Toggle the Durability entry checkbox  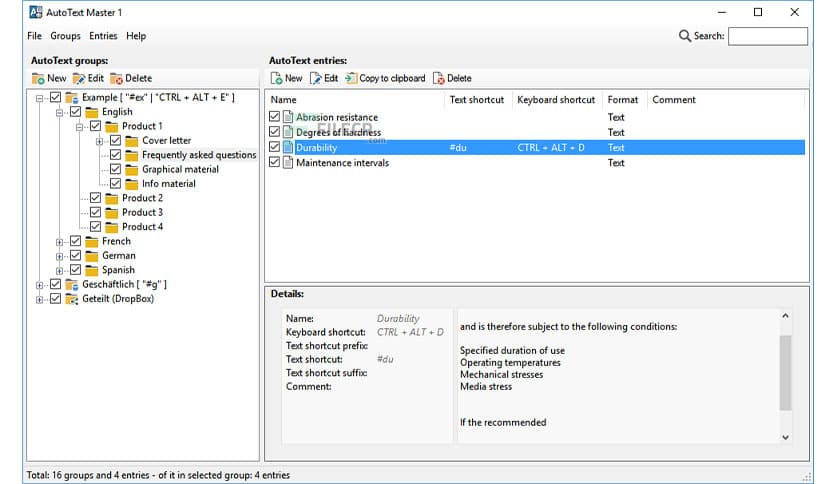click(275, 147)
